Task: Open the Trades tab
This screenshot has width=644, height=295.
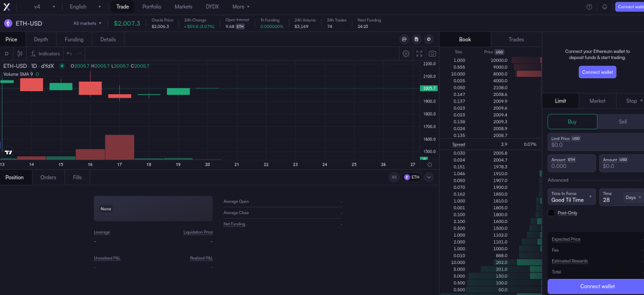Action: coord(516,39)
